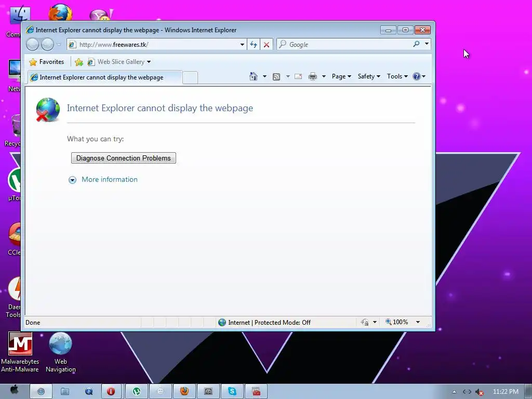The height and width of the screenshot is (399, 532).
Task: Show hidden tray icons arrow
Action: 454,392
